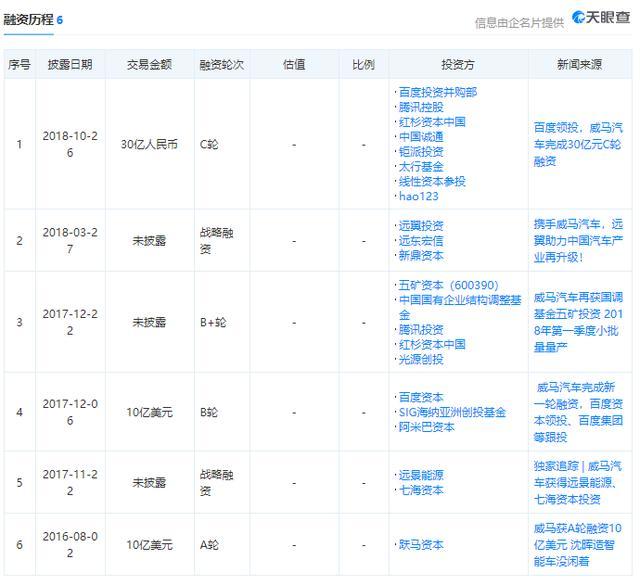This screenshot has width=640, height=585.
Task: Open investor link 百度投资并购部
Action: coord(438,92)
